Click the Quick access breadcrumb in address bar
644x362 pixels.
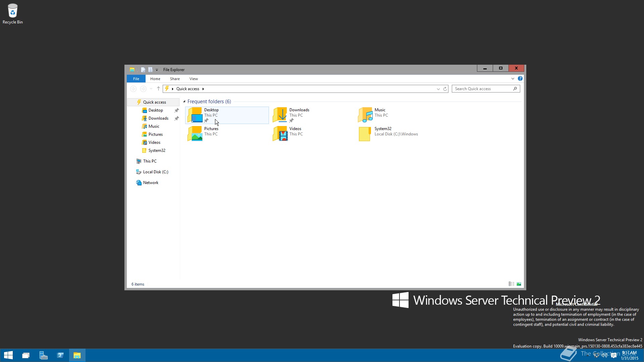point(188,89)
